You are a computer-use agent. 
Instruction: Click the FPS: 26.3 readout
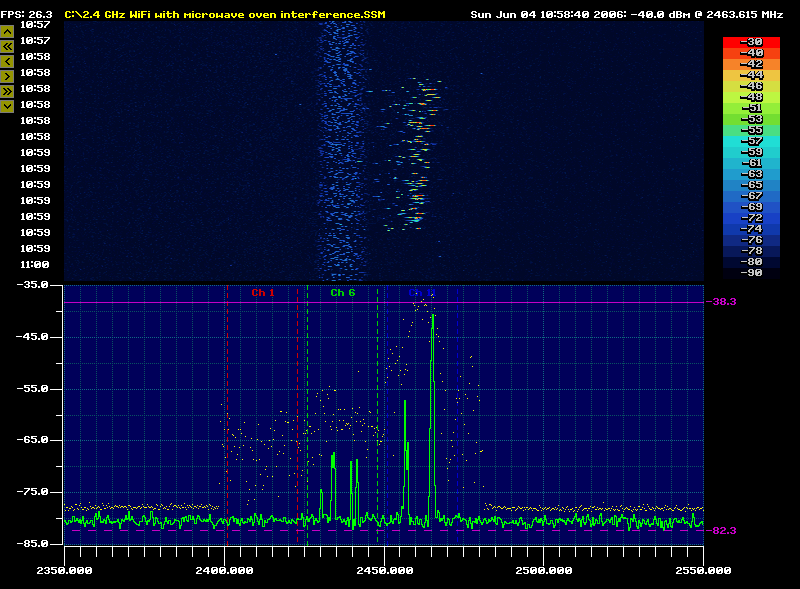[27, 15]
